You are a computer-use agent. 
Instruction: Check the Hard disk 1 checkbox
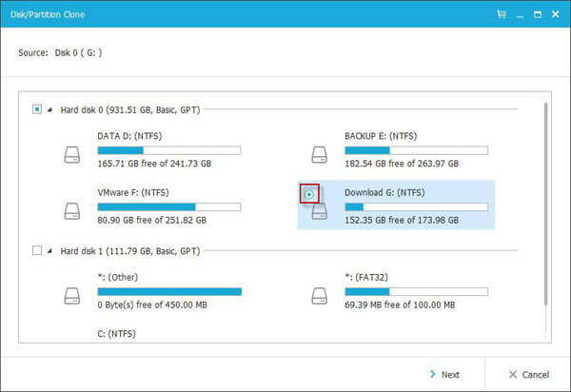pos(37,250)
